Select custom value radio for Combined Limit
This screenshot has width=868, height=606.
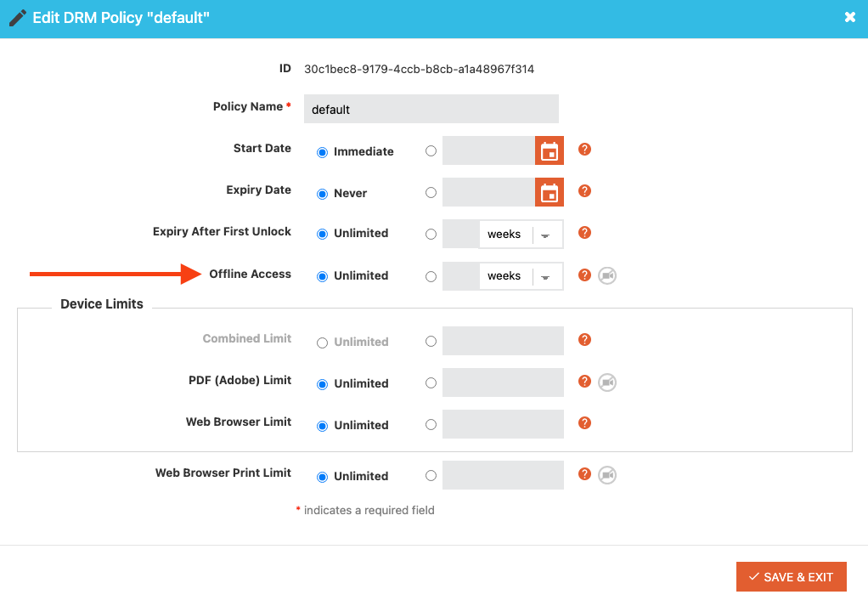(x=431, y=341)
